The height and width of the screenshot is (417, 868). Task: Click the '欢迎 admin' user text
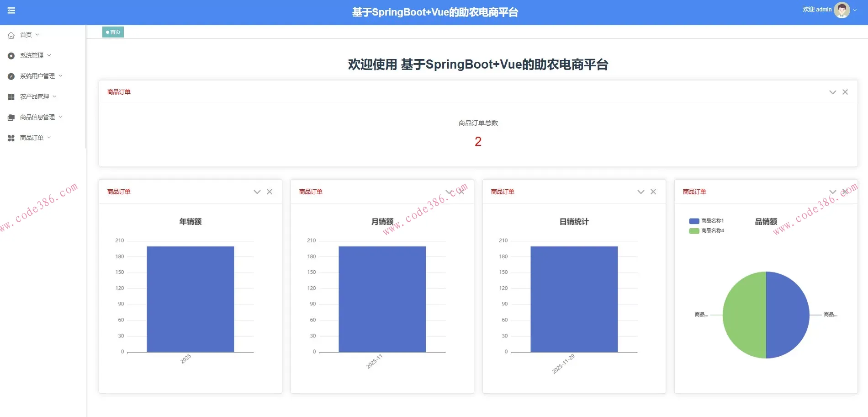tap(817, 10)
